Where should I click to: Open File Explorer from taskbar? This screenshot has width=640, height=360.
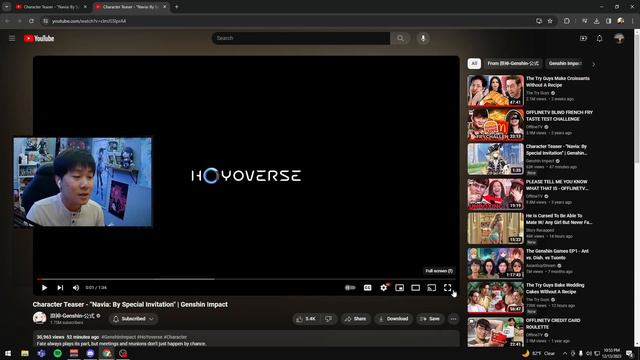click(25, 353)
